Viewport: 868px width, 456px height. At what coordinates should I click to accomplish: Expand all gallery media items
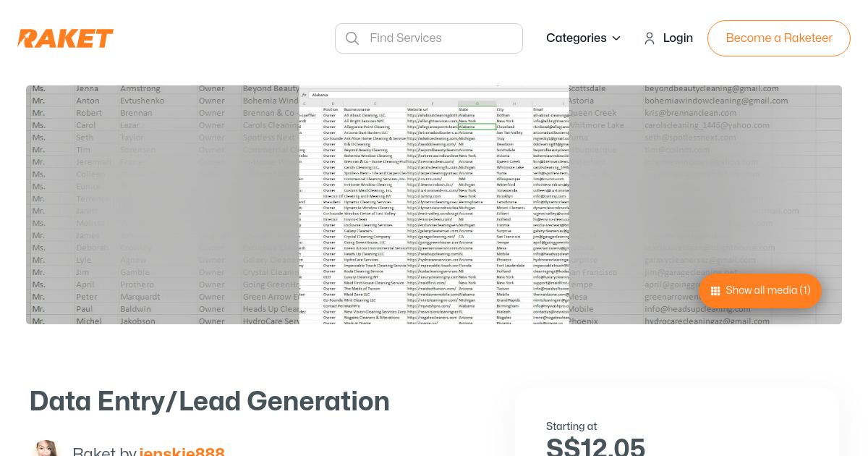(x=760, y=290)
